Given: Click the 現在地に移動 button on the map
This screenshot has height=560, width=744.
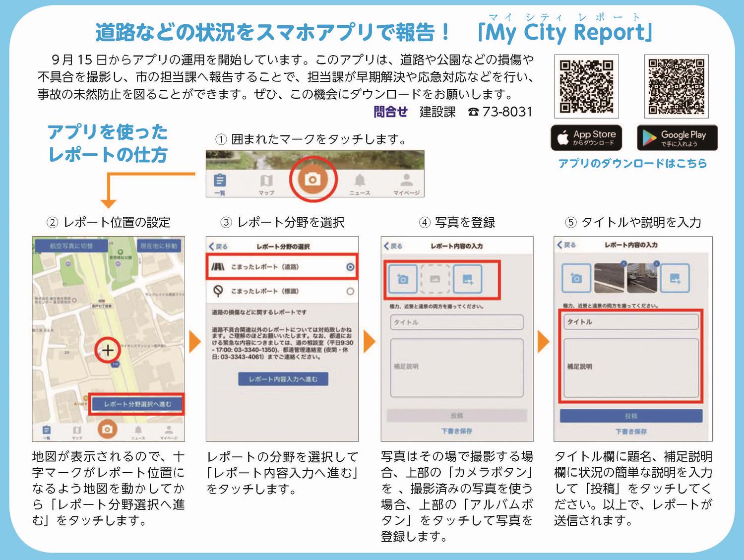Looking at the screenshot, I should point(159,246).
